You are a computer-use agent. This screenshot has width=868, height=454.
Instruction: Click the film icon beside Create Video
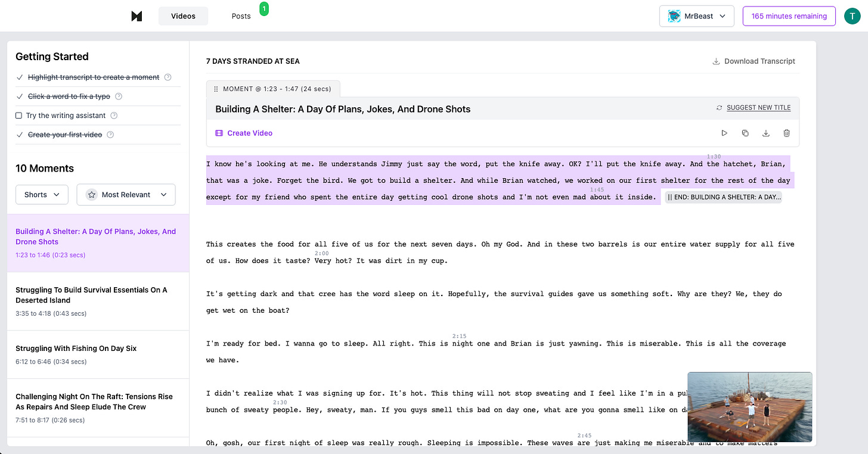click(x=219, y=133)
